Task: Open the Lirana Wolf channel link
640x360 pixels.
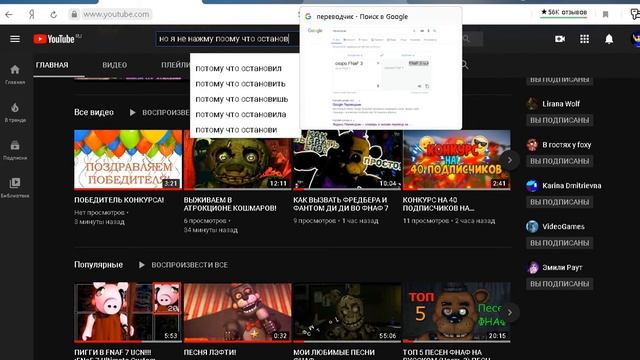Action: point(561,104)
